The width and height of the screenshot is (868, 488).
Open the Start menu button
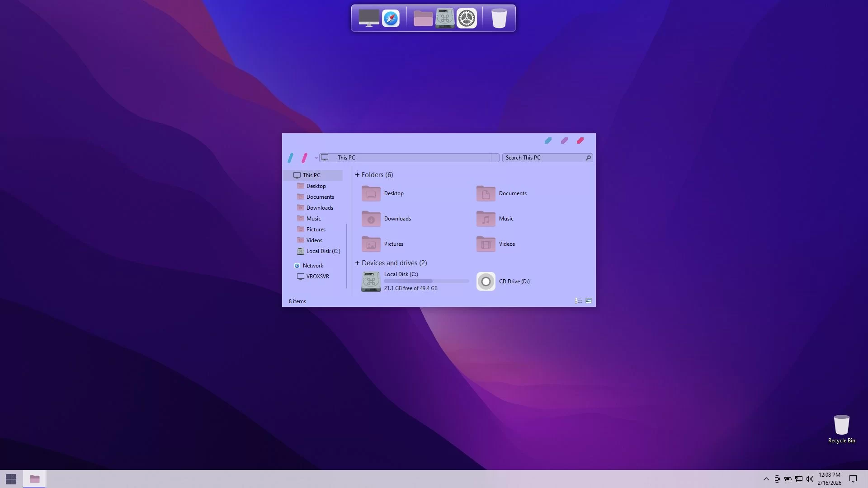[x=11, y=479]
